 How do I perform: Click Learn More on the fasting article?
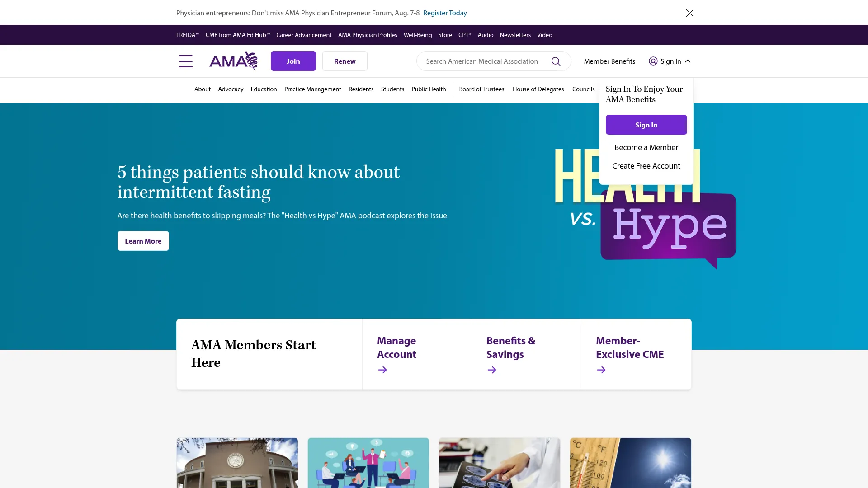pos(143,241)
